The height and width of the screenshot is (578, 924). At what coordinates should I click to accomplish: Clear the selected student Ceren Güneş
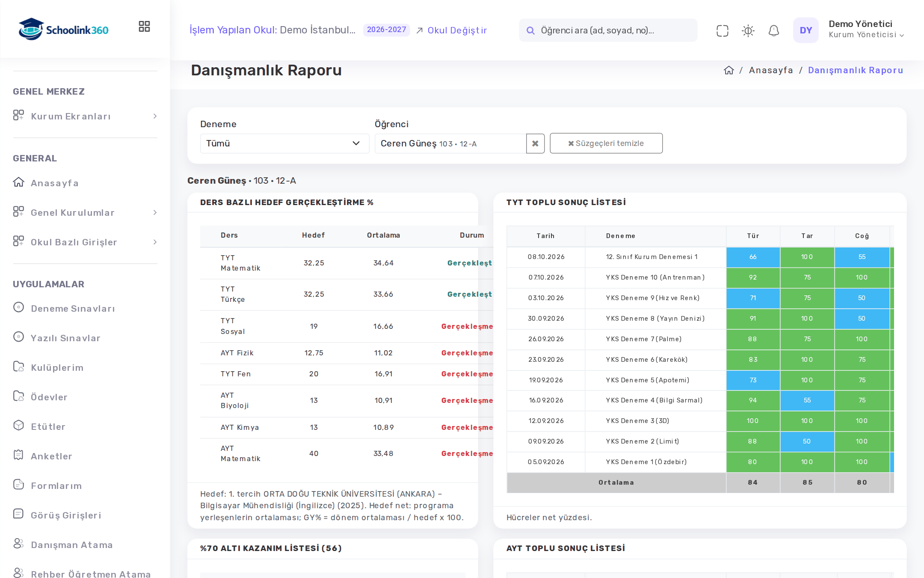pyautogui.click(x=535, y=143)
